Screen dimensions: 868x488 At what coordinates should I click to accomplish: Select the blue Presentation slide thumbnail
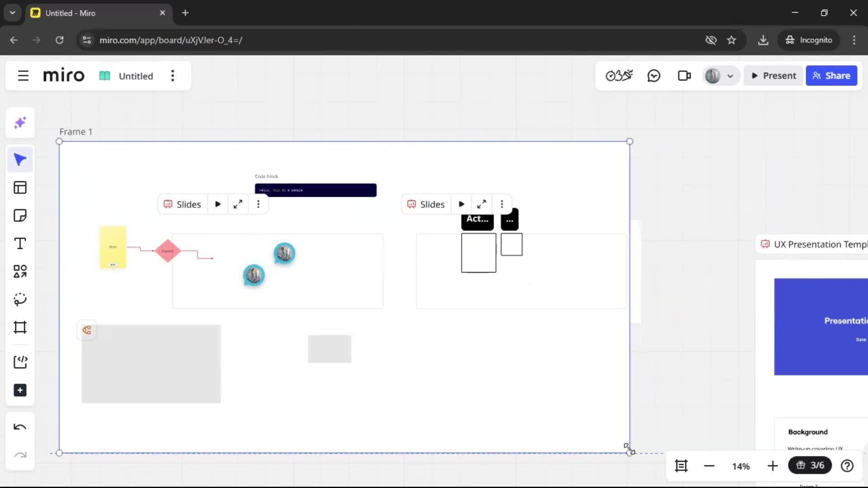(821, 327)
